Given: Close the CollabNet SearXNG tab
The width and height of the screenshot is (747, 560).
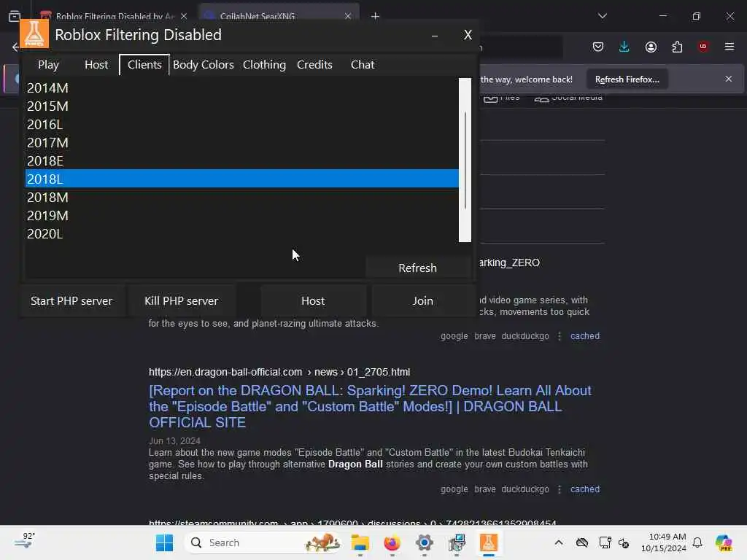Looking at the screenshot, I should 348,16.
